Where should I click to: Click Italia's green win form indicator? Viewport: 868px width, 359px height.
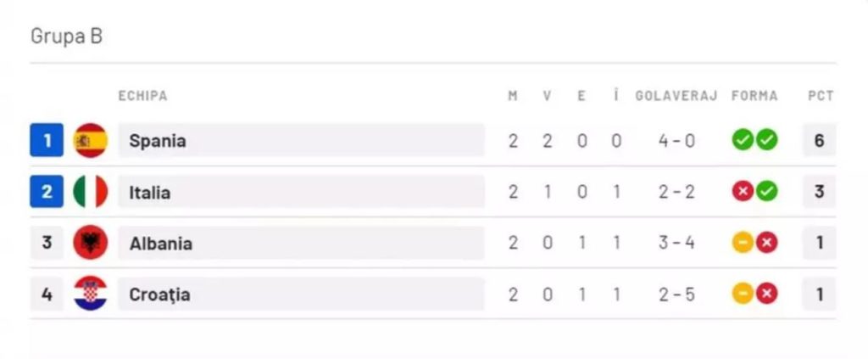[766, 192]
